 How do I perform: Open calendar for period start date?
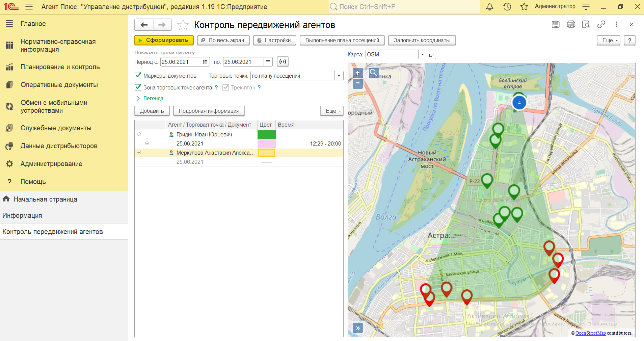(205, 62)
